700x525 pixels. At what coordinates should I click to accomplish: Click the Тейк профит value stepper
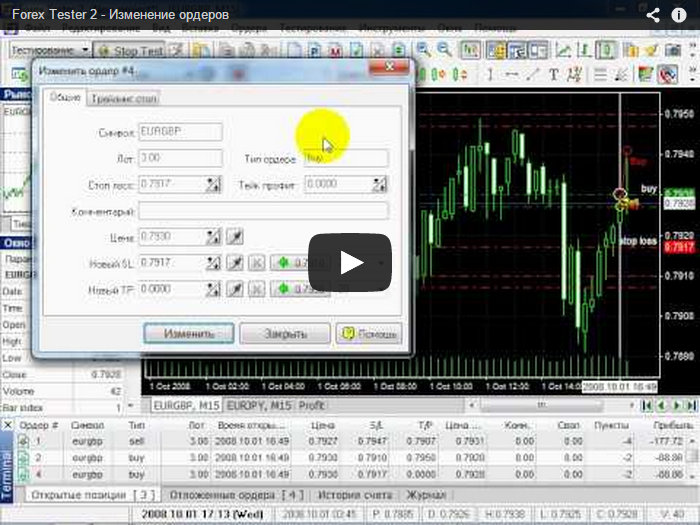[379, 184]
